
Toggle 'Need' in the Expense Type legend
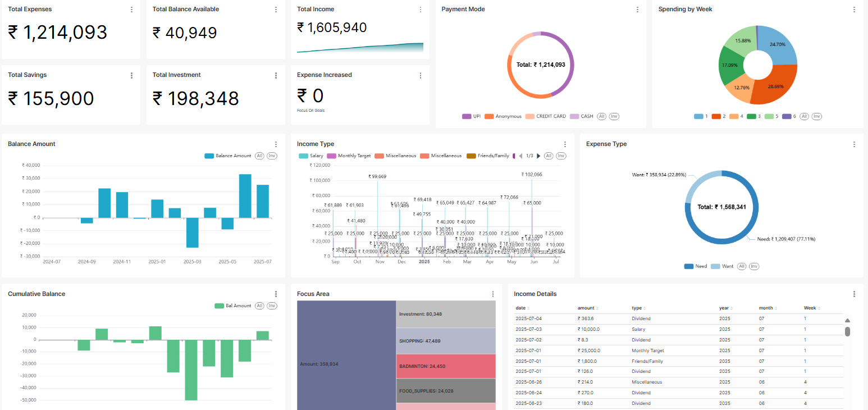697,266
